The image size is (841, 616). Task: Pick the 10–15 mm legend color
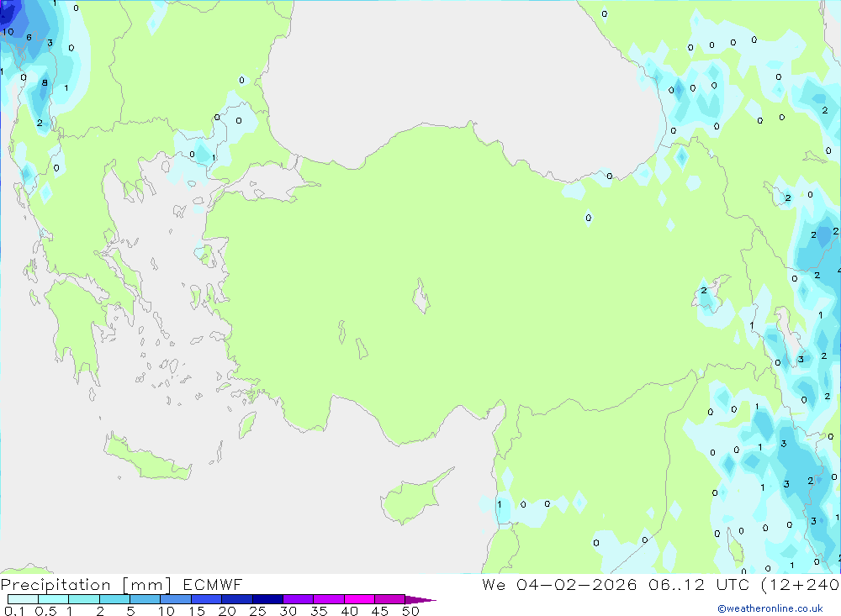coord(176,599)
